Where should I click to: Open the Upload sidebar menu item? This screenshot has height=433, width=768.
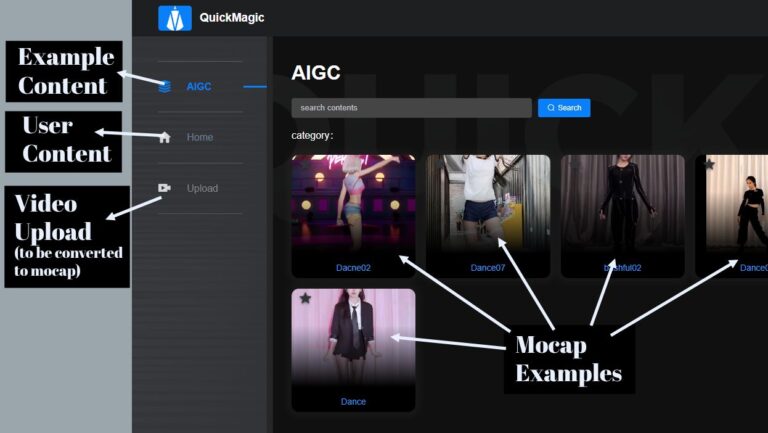pyautogui.click(x=202, y=188)
